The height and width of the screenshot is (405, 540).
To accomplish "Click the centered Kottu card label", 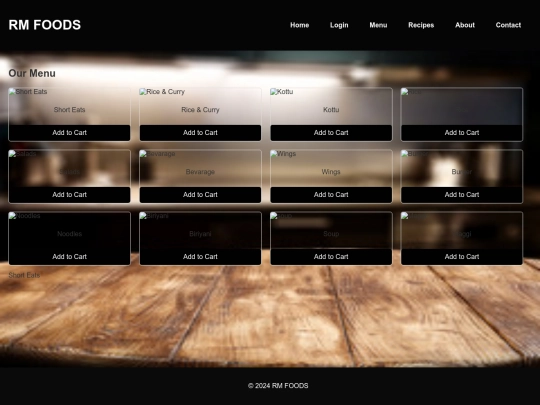I will coord(331,110).
